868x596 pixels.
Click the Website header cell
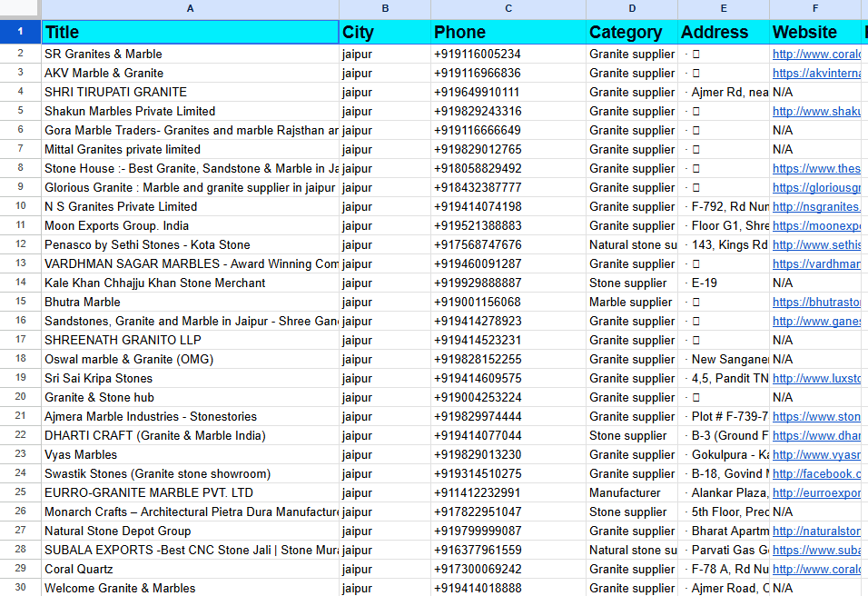click(x=815, y=32)
